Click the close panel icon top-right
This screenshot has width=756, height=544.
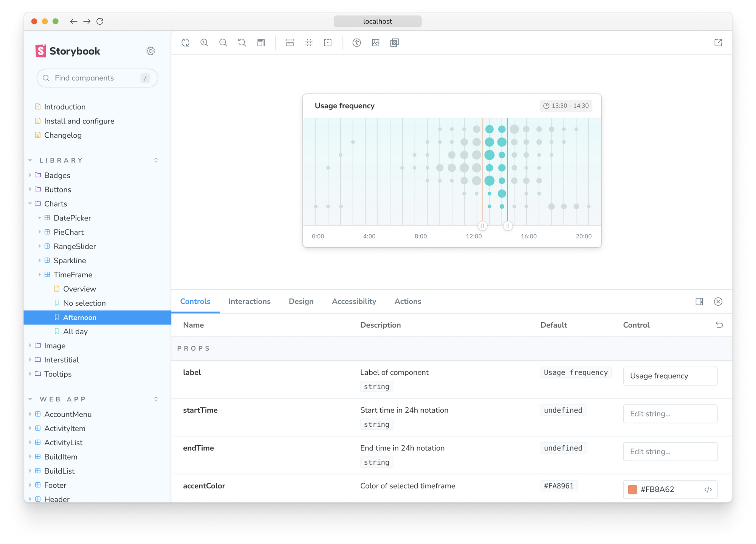[718, 302]
